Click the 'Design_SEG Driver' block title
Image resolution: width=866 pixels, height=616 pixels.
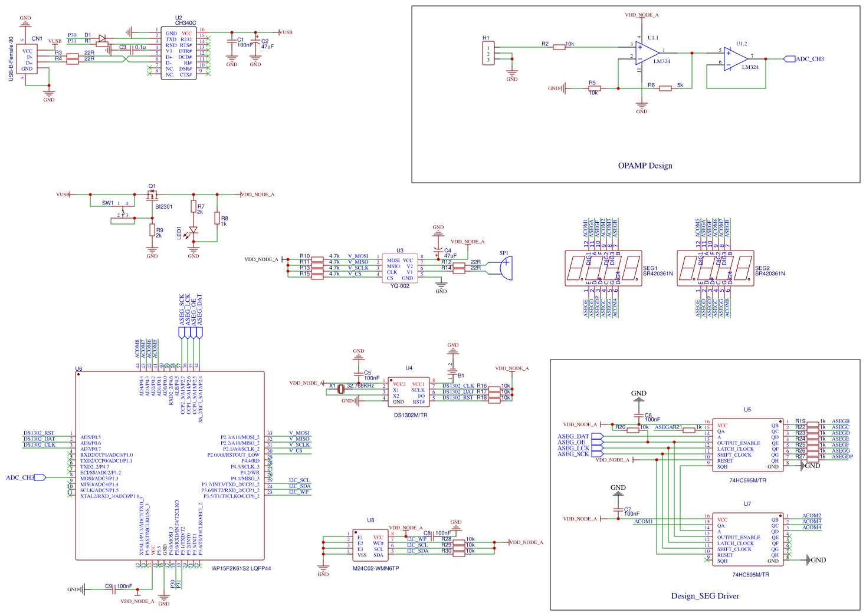point(705,596)
